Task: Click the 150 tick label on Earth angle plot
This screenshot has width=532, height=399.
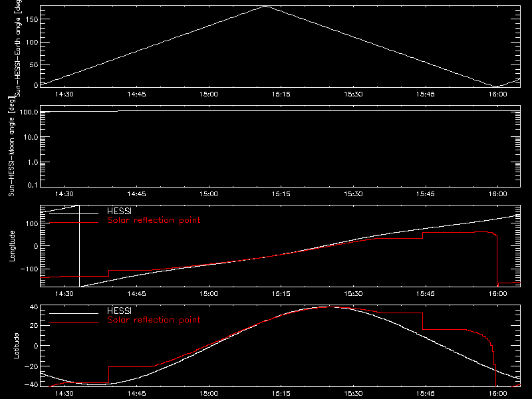Action: pos(32,19)
